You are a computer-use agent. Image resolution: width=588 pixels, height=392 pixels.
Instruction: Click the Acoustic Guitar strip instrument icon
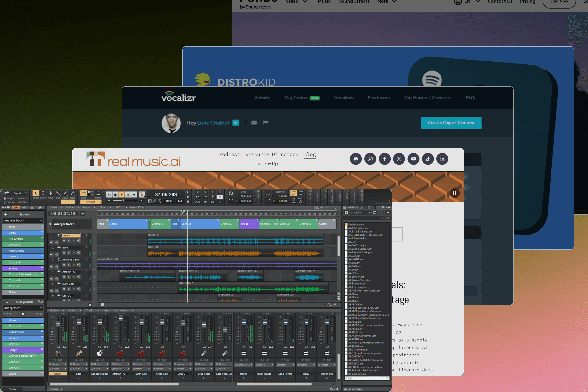coord(99,353)
